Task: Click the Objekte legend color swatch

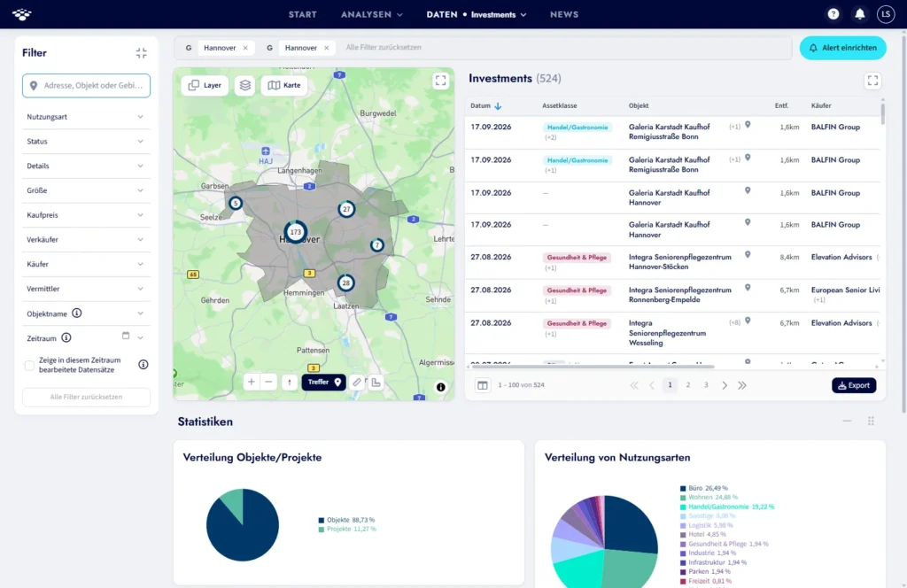Action: point(321,521)
